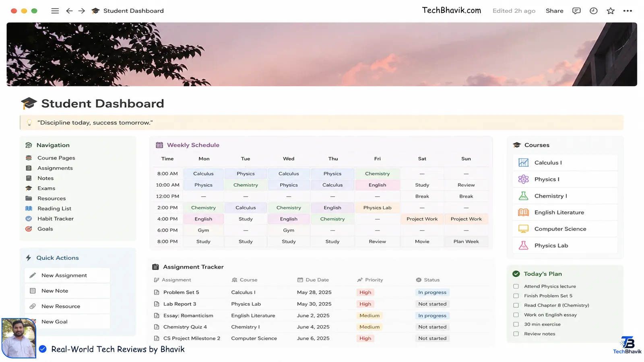
Task: Click the sunset cover image
Action: [322, 54]
